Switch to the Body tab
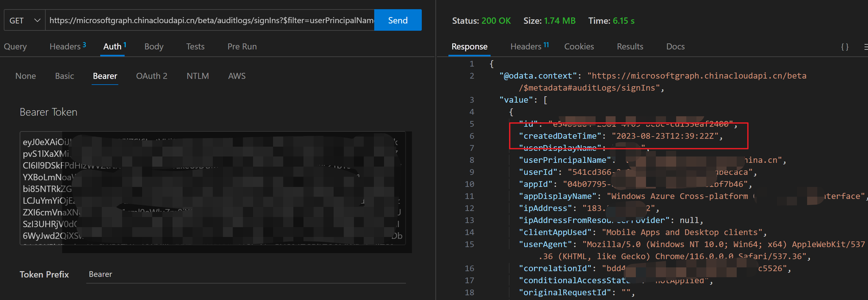The width and height of the screenshot is (868, 300). (x=153, y=47)
